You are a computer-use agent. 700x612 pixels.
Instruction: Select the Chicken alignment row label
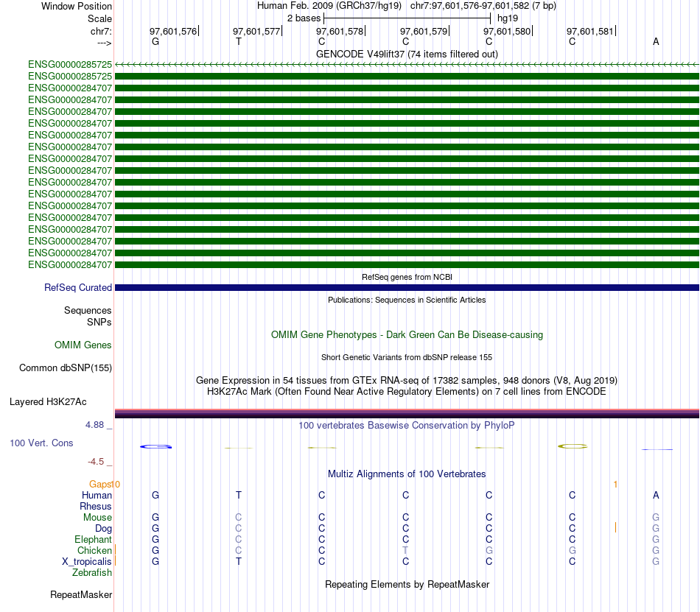tap(94, 550)
